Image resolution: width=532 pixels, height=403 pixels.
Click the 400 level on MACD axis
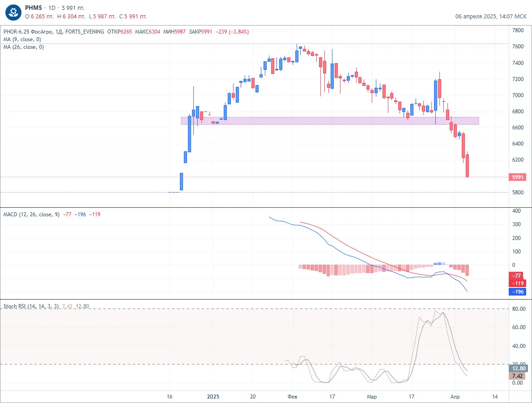pos(516,211)
